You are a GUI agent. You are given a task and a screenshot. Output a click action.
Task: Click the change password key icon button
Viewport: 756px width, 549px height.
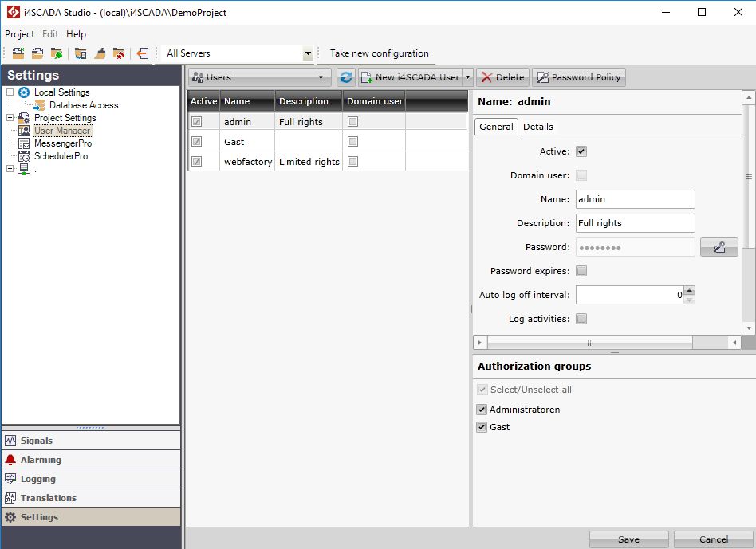719,247
